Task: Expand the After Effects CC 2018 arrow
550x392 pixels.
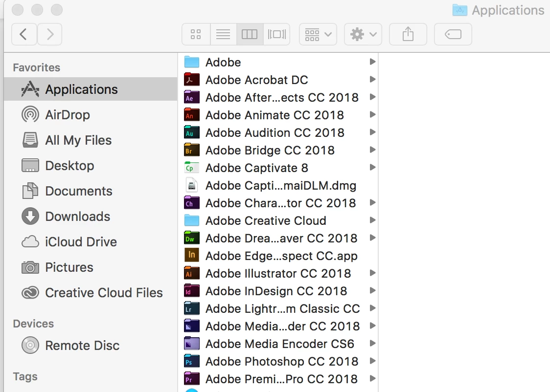Action: 372,97
